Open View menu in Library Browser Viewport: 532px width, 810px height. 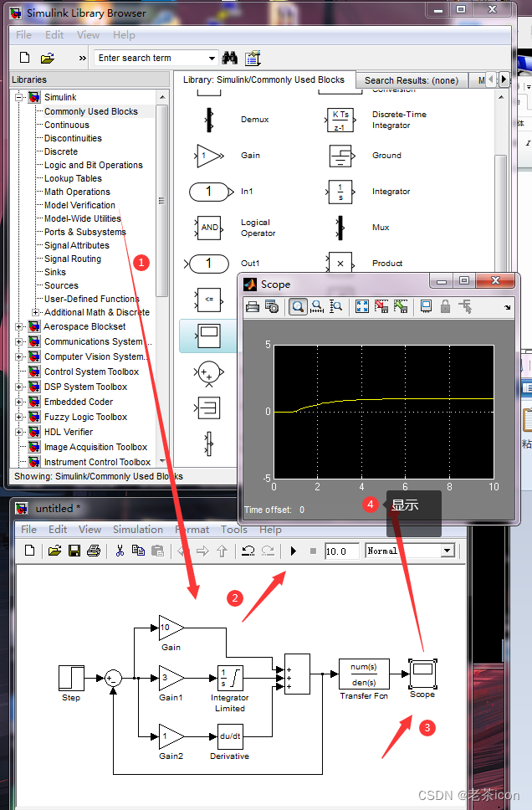coord(89,34)
